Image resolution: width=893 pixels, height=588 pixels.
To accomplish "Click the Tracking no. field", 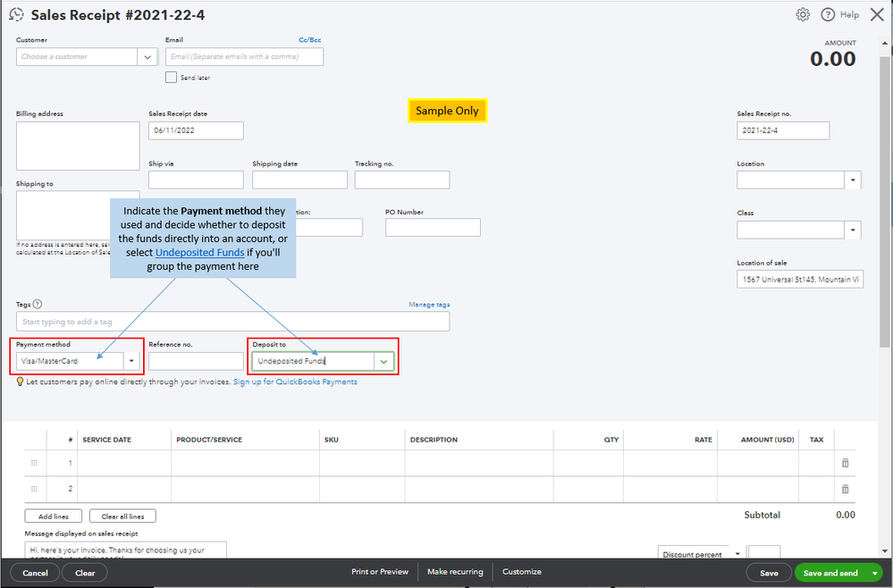I will pos(402,180).
